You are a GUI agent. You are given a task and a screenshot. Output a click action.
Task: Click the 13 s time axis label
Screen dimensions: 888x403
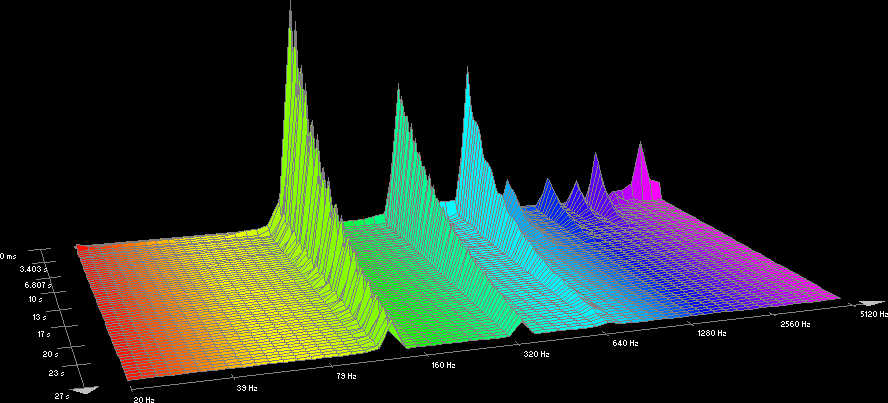(x=41, y=316)
